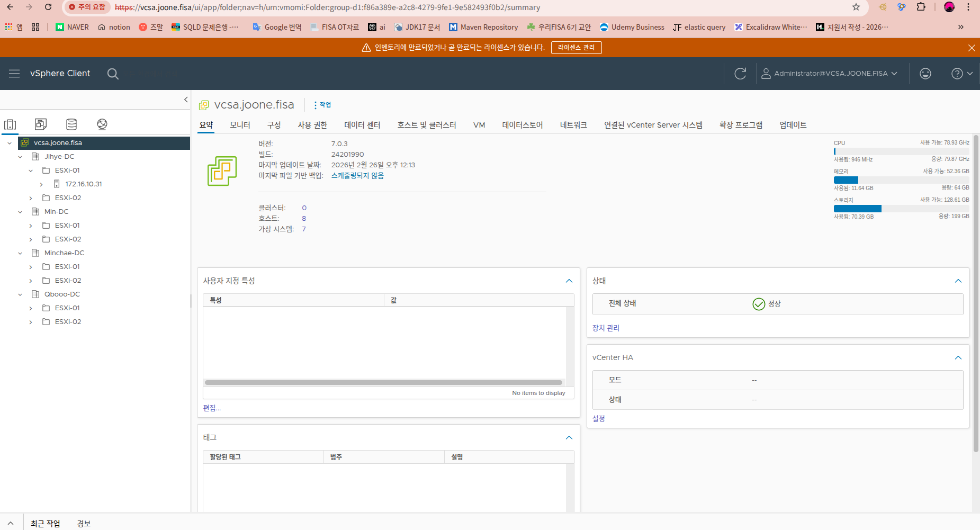
Task: Switch to Storage inventory view
Action: tap(71, 124)
